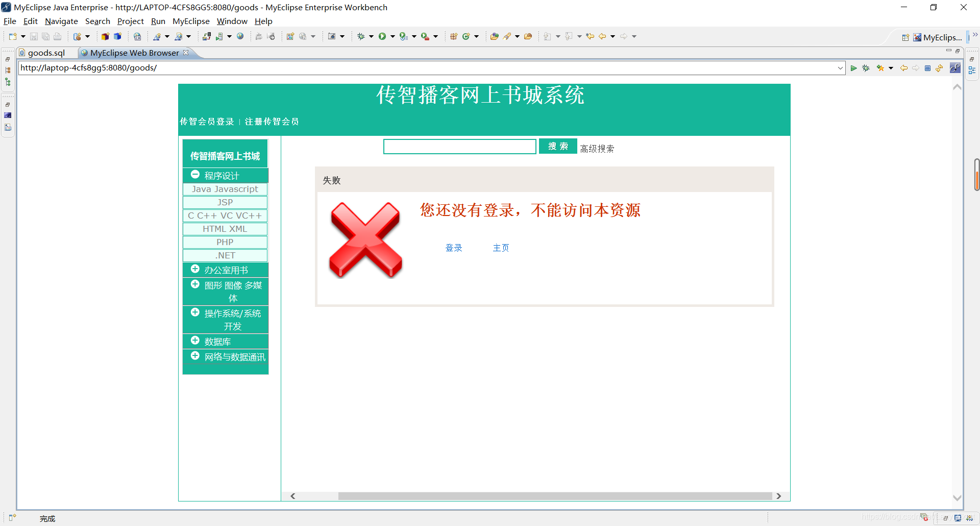Select the Debug tool in the toolbar
The width and height of the screenshot is (980, 526).
tap(361, 36)
